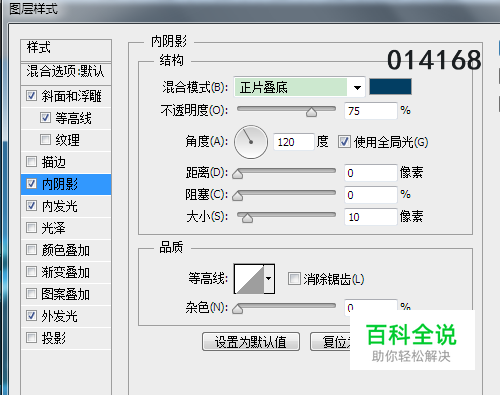Click 设置为默认值 button

(x=251, y=342)
